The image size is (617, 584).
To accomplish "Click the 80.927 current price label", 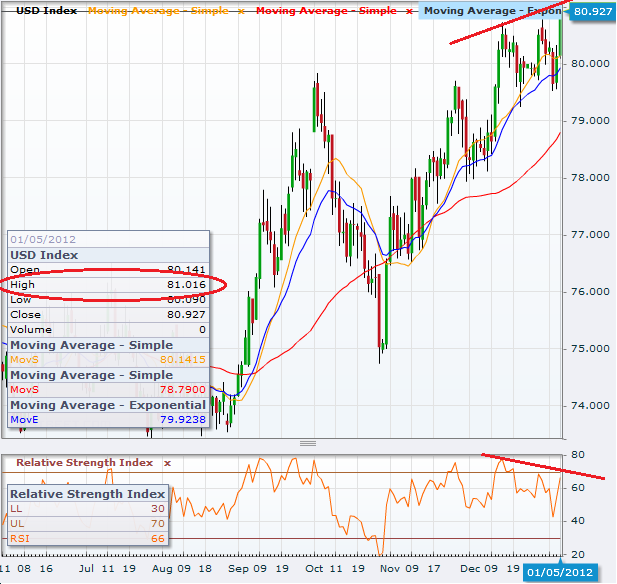I will (x=593, y=12).
